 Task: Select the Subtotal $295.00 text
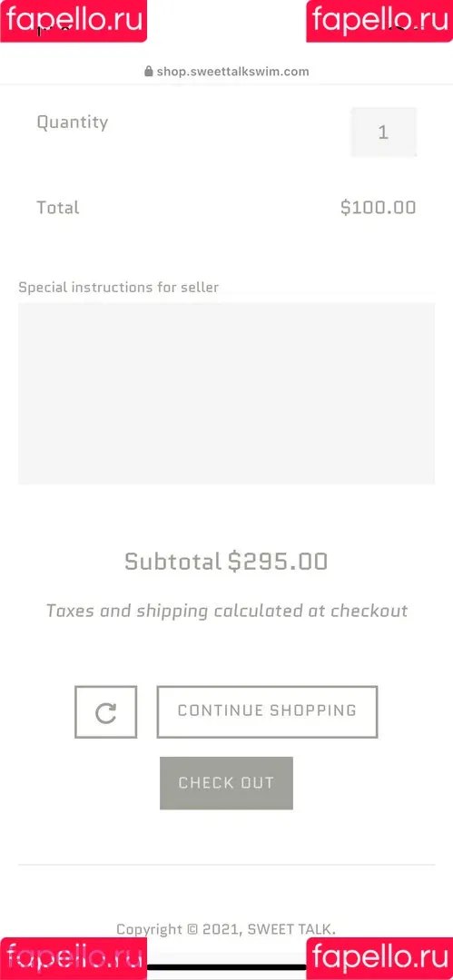coord(227,562)
